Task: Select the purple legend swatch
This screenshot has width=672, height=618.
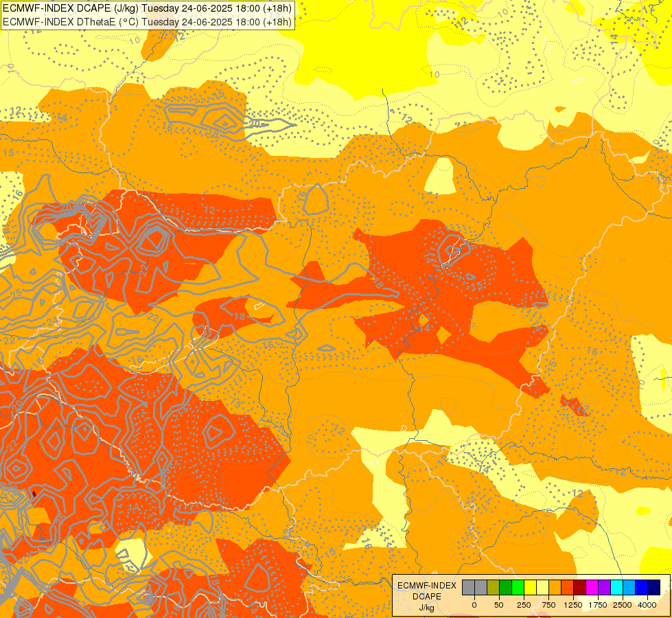Action: pyautogui.click(x=604, y=587)
